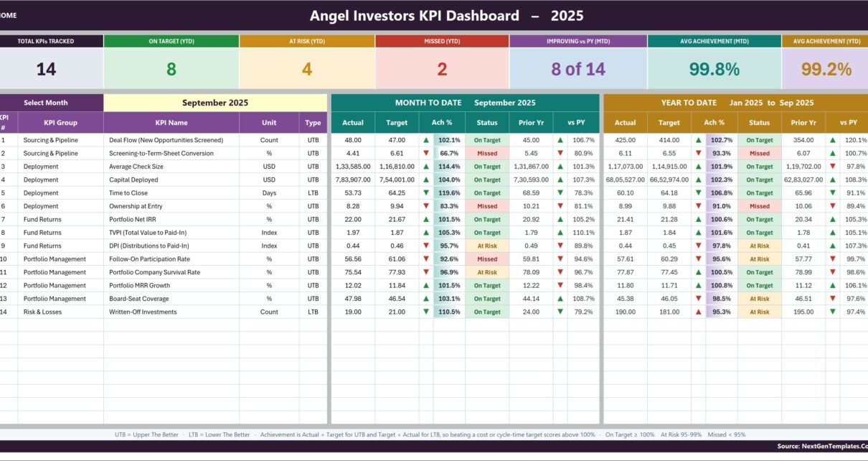868x461 pixels.
Task: Click red arrow next to MTD 80.9% vs PY
Action: (x=560, y=154)
